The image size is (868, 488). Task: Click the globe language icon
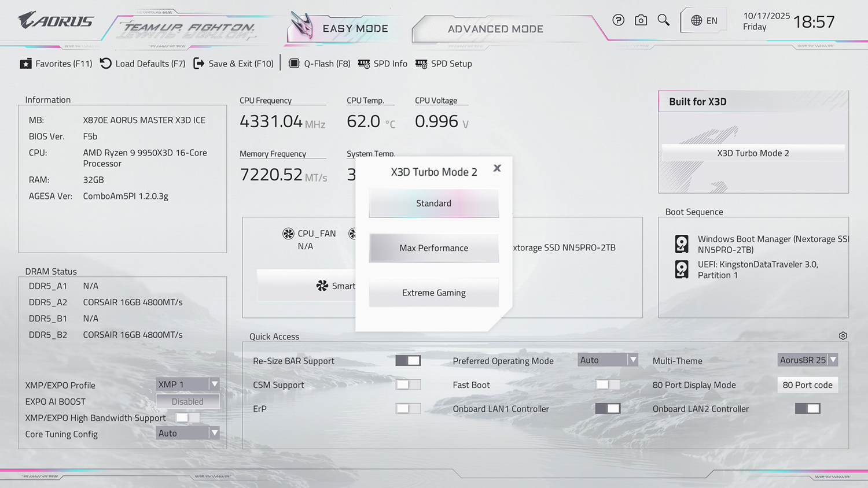[696, 20]
